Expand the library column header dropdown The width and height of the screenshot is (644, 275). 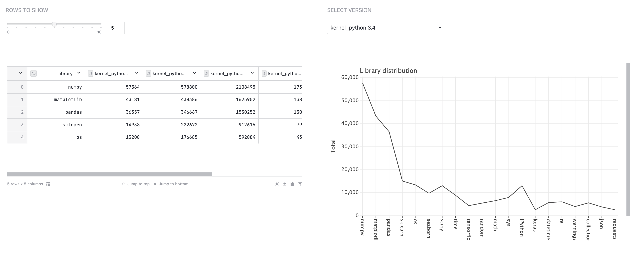(x=79, y=73)
